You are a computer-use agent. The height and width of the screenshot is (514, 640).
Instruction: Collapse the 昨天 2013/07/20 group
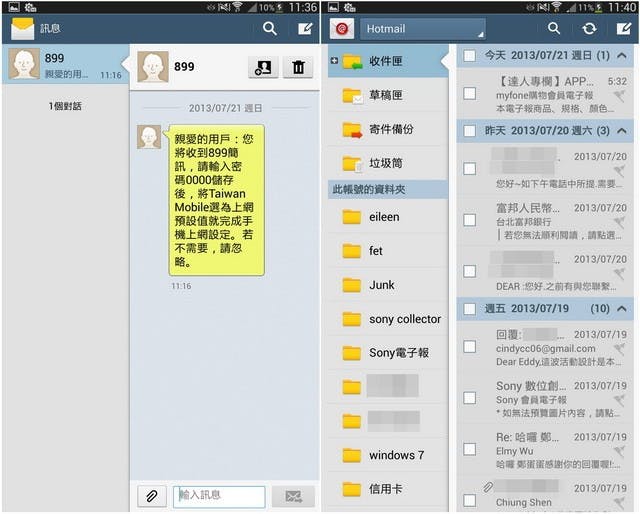click(x=621, y=131)
